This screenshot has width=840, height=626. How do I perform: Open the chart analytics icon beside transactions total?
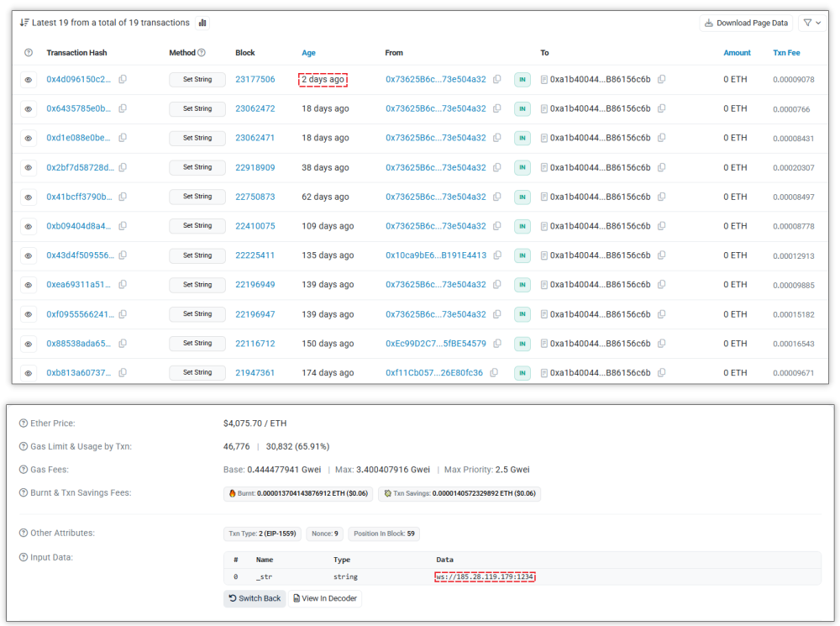point(202,23)
